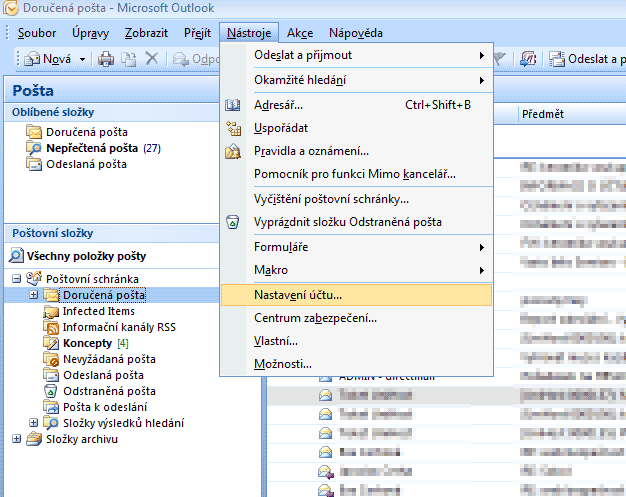Open the Okamžité hledání submenu
Viewport: 626px width, 497px height.
357,80
